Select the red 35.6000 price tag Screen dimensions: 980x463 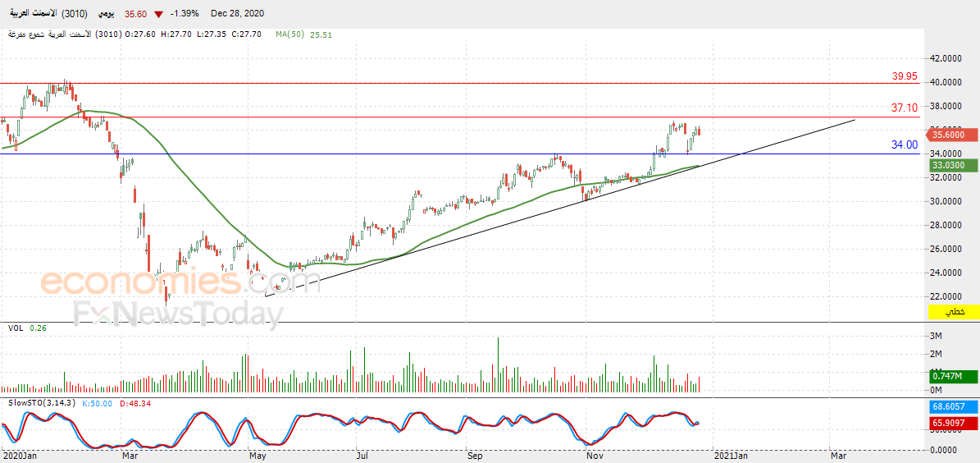954,135
